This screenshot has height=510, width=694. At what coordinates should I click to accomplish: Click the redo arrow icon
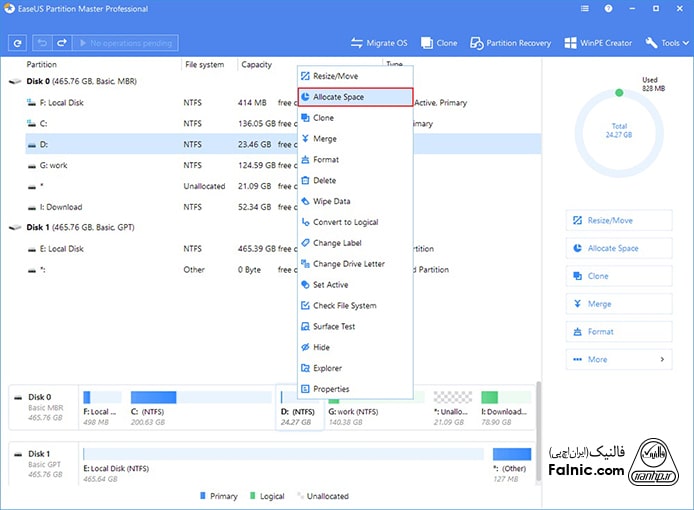62,43
